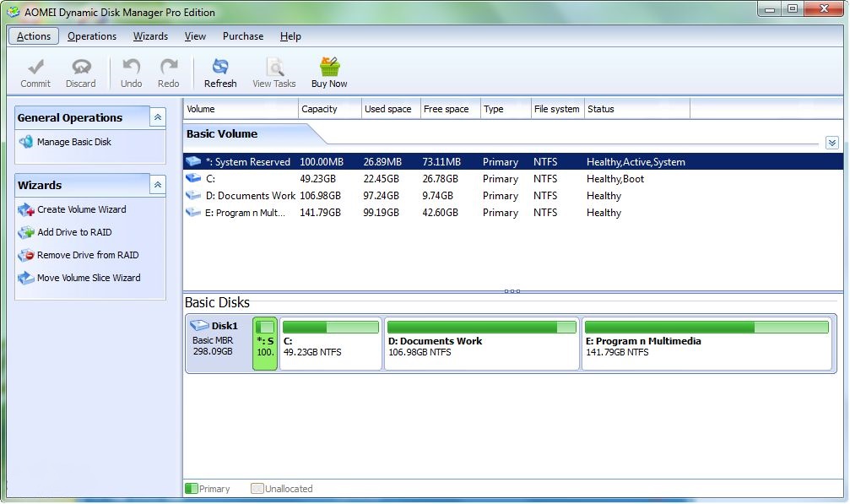
Task: Click the E: Program n Mult row's drive icon
Action: (x=193, y=212)
